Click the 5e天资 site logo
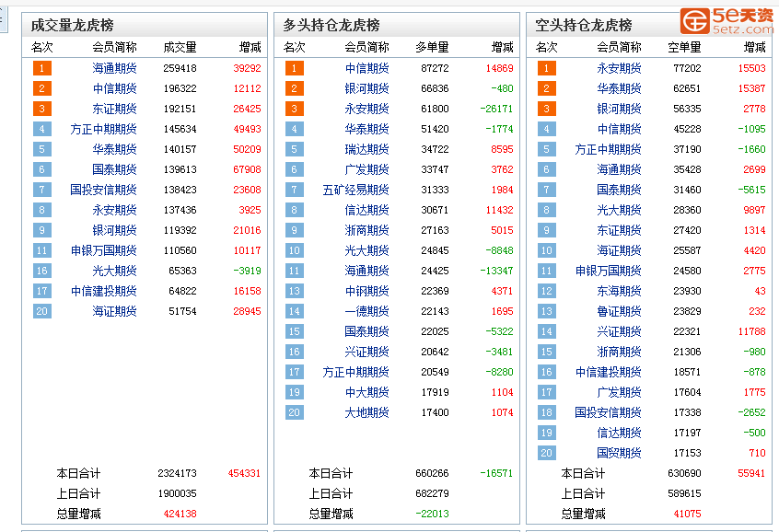This screenshot has width=779, height=532. [727, 21]
